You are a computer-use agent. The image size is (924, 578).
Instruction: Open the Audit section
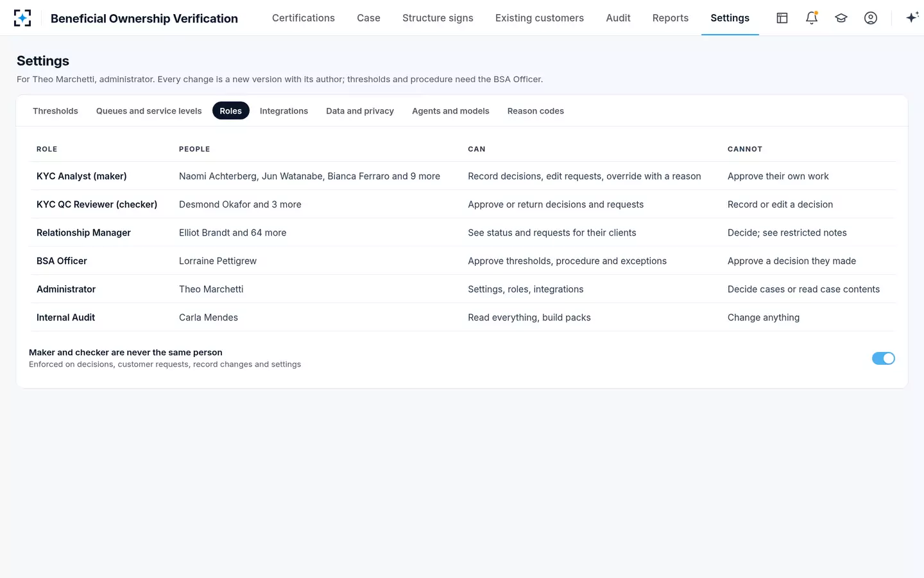tap(619, 18)
